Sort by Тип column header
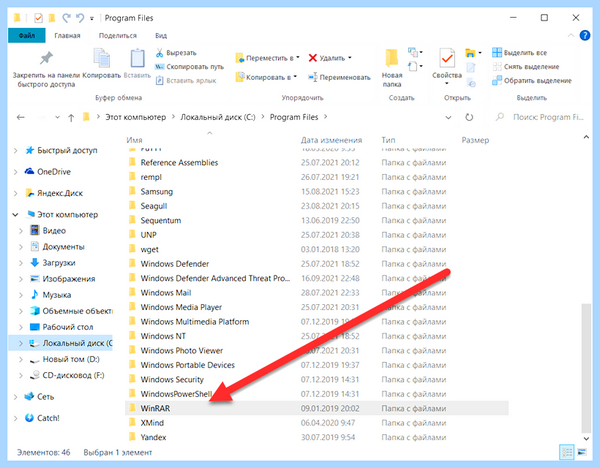Screen dimensions: 600x468 point(388,140)
